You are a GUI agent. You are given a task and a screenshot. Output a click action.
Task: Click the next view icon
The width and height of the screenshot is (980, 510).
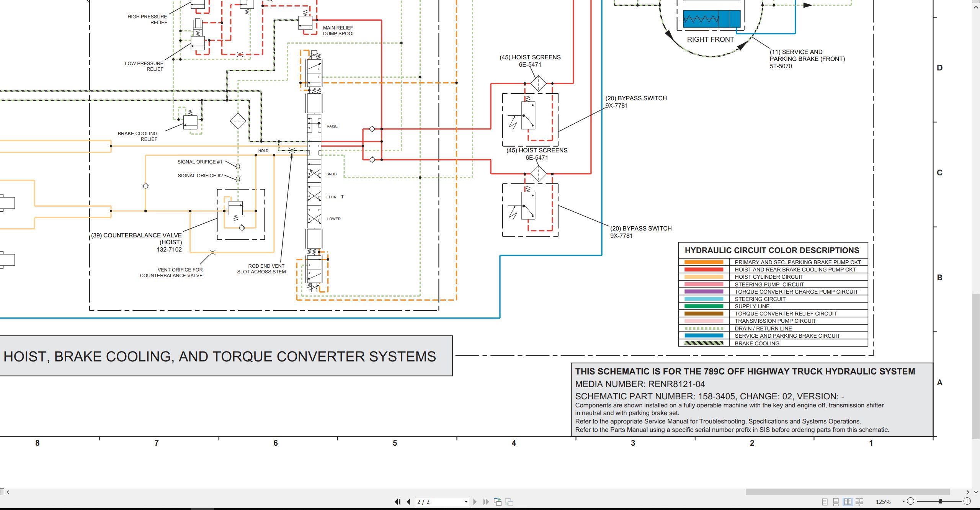click(x=509, y=502)
